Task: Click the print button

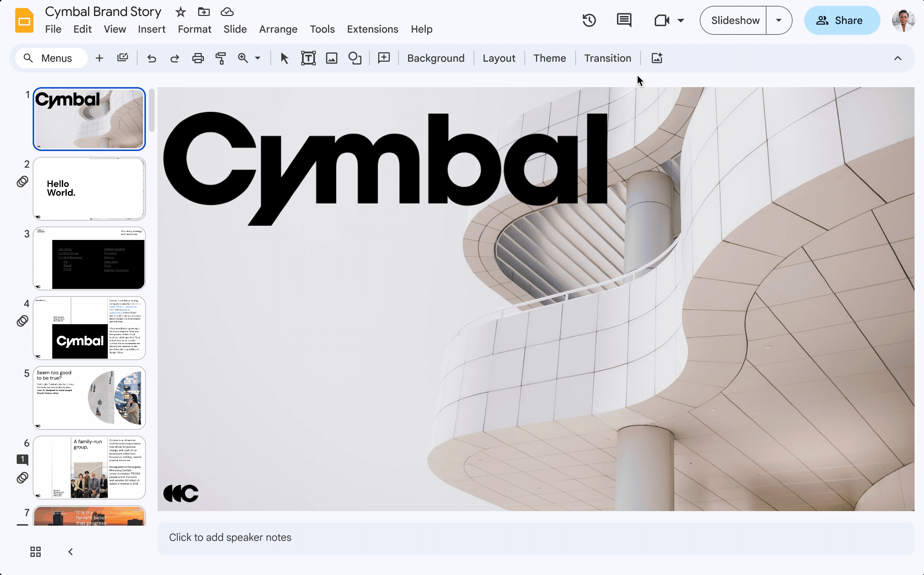Action: click(197, 58)
